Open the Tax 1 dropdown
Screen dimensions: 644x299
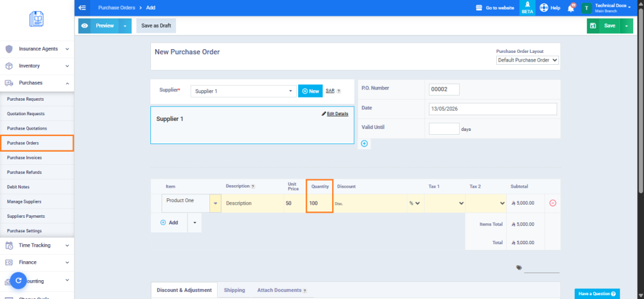[445, 203]
